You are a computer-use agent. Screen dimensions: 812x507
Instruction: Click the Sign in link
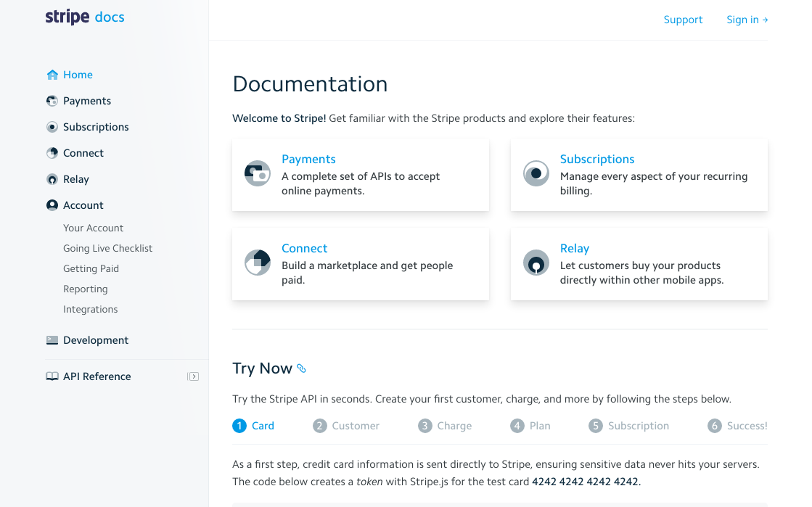[747, 20]
